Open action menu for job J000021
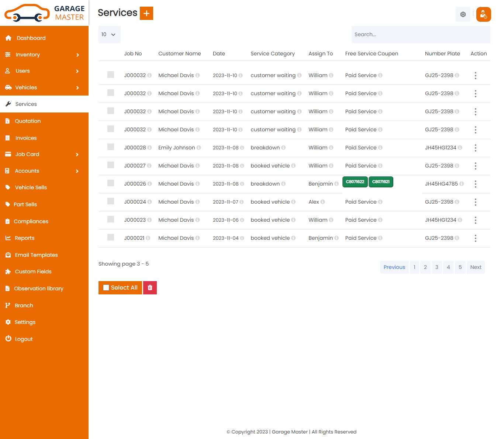504x439 pixels. (x=476, y=238)
